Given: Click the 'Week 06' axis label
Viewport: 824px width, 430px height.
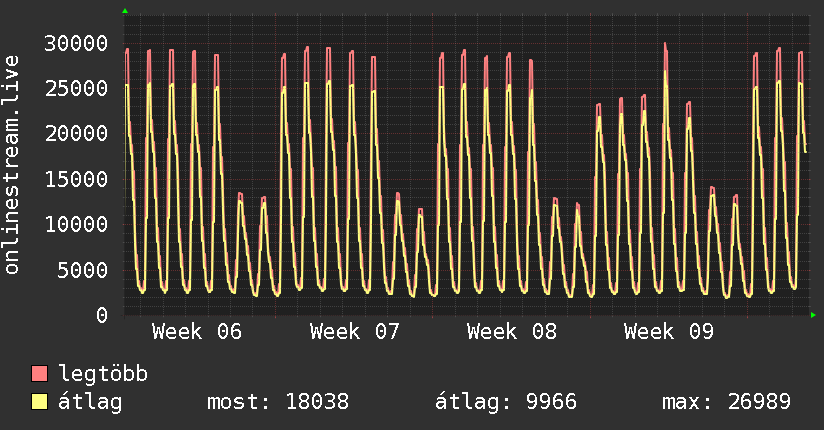Looking at the screenshot, I should click(x=197, y=332).
